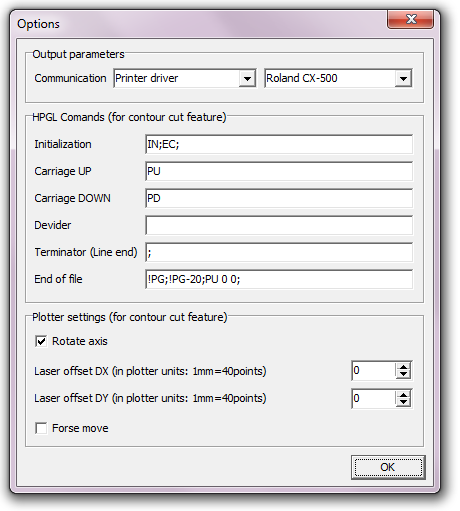Click the Carriage DOWN input field
This screenshot has width=460, height=511.
click(x=279, y=198)
